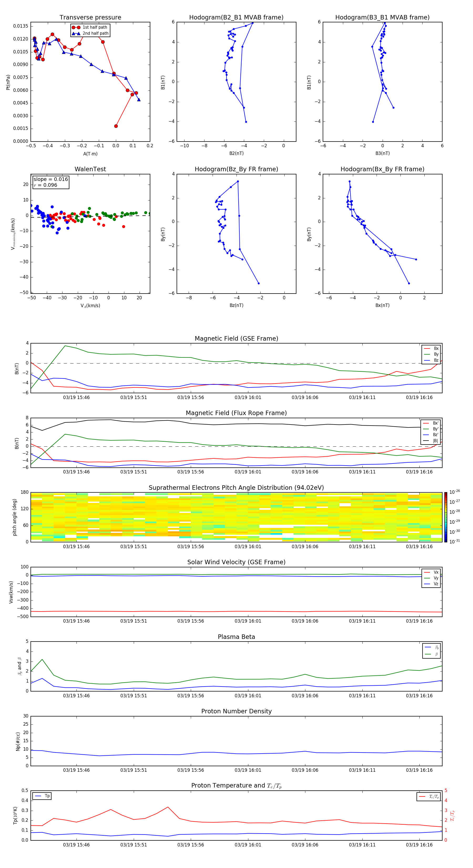Click the slope and r annotation box in WalenTest
The image size is (473, 868).
tap(51, 182)
